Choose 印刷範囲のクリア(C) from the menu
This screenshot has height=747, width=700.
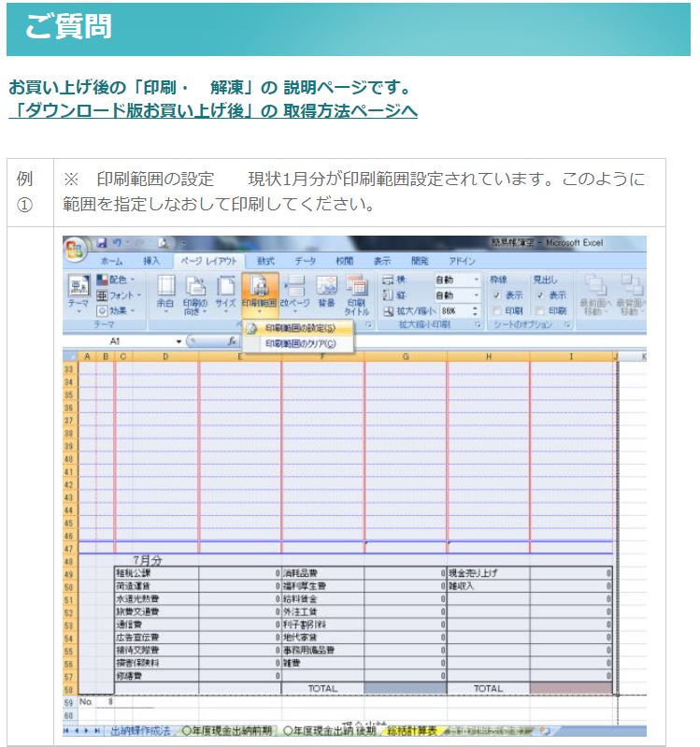pos(298,344)
